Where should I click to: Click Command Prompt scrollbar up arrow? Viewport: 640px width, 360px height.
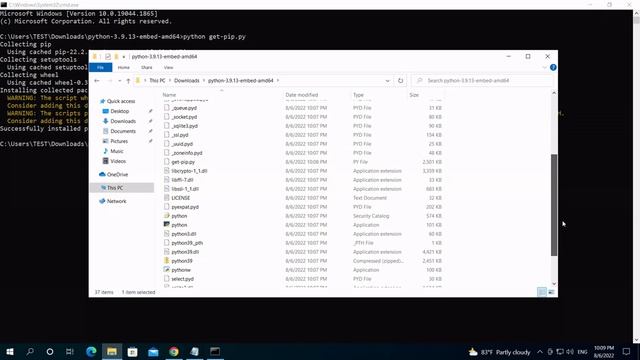[x=636, y=13]
